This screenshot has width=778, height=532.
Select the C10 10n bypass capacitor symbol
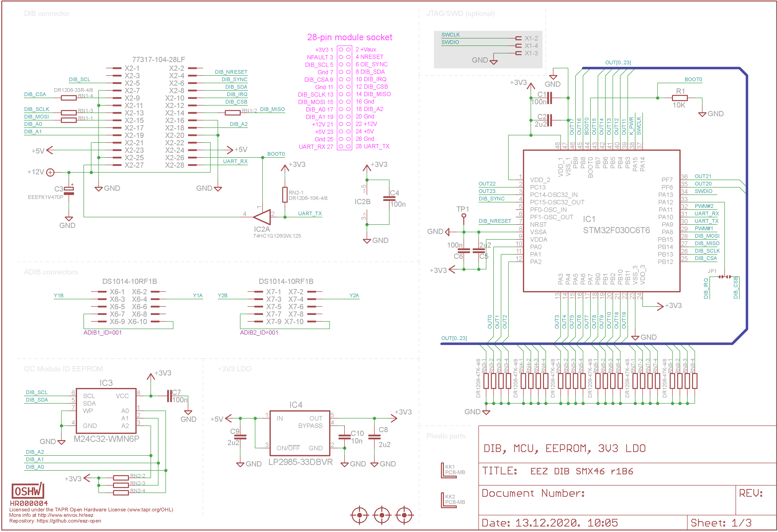click(x=345, y=437)
